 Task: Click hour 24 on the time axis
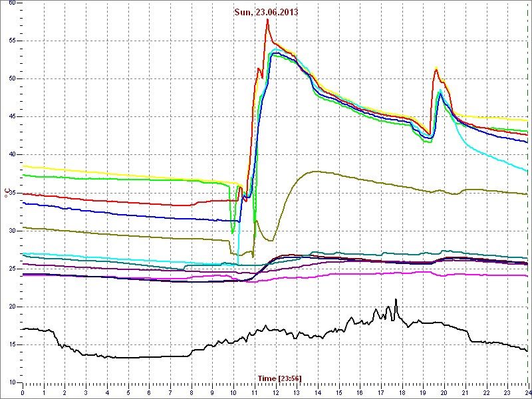coord(527,392)
